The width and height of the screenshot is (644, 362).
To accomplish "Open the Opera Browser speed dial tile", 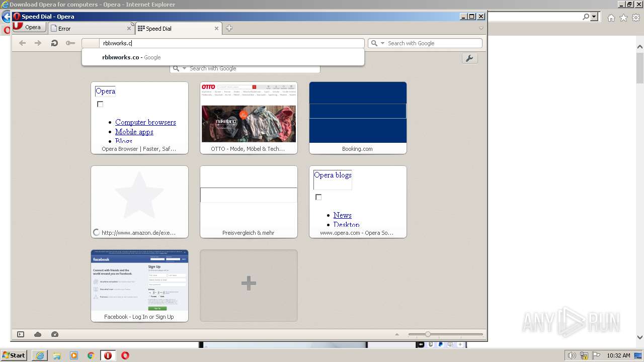I will point(139,118).
